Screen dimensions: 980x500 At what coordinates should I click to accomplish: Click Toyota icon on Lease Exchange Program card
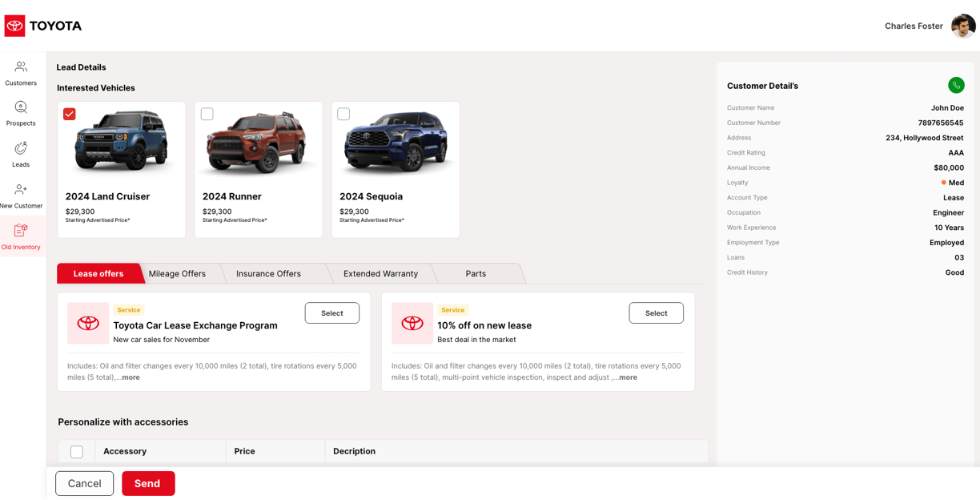click(x=88, y=323)
